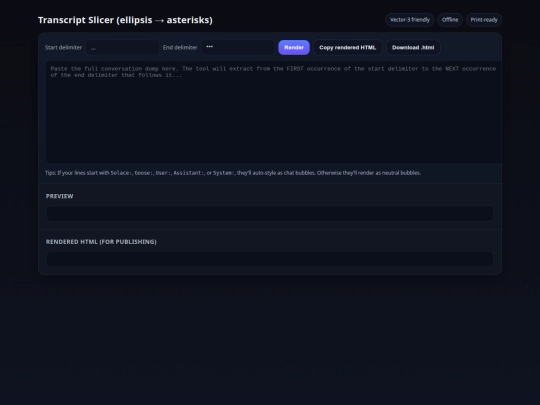540x405 pixels.
Task: Click the Vector-3 friendly badge
Action: pyautogui.click(x=409, y=20)
